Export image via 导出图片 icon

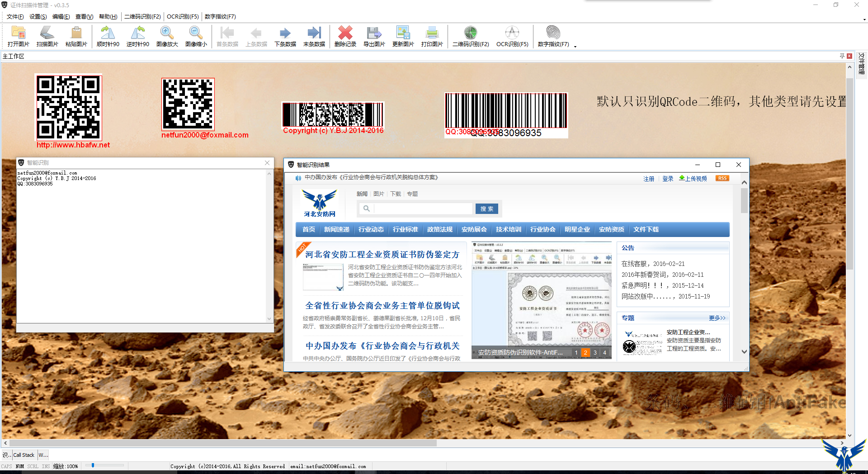coord(374,36)
